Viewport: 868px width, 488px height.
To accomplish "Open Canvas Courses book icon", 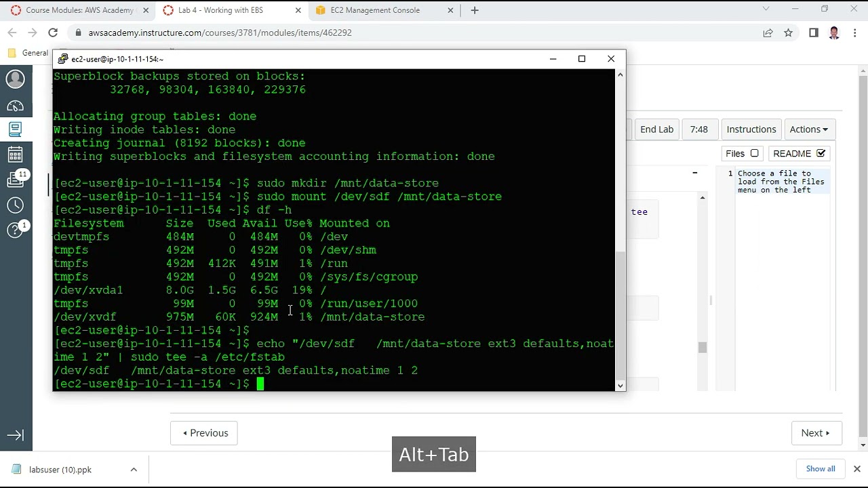I will [x=15, y=129].
